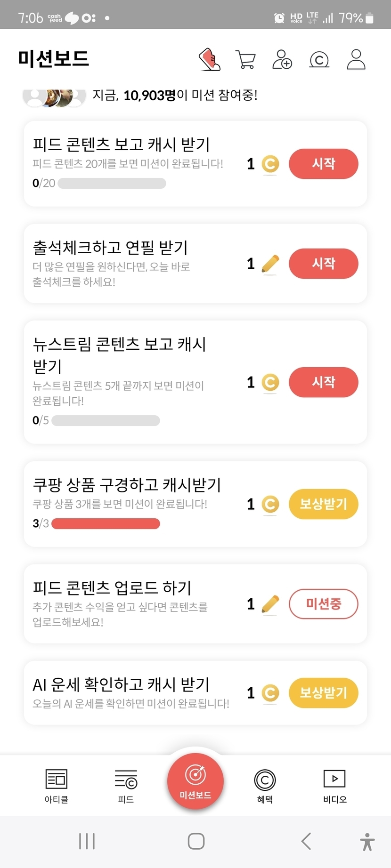Open the shoe step-counter icon
This screenshot has height=868, width=391.
click(x=210, y=60)
